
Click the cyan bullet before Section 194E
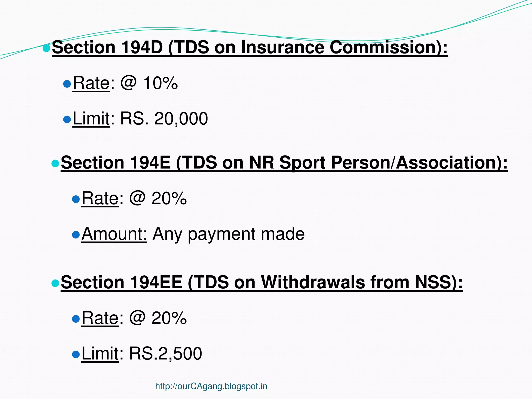point(55,164)
